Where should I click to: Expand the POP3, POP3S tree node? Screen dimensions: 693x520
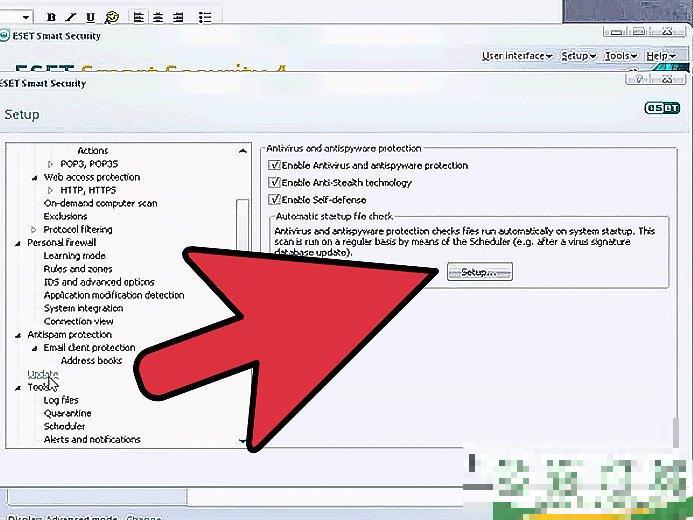coord(51,164)
